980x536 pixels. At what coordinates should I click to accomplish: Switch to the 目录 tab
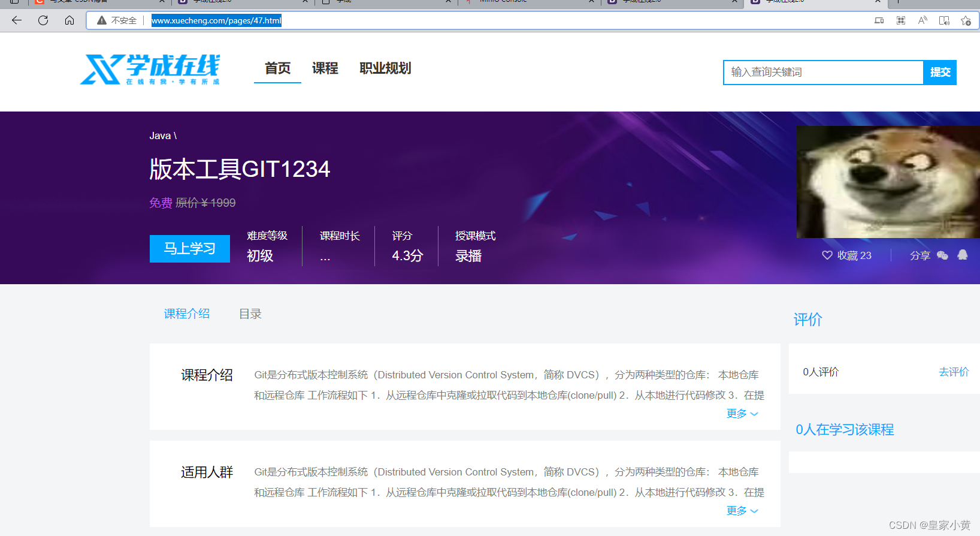click(x=250, y=314)
